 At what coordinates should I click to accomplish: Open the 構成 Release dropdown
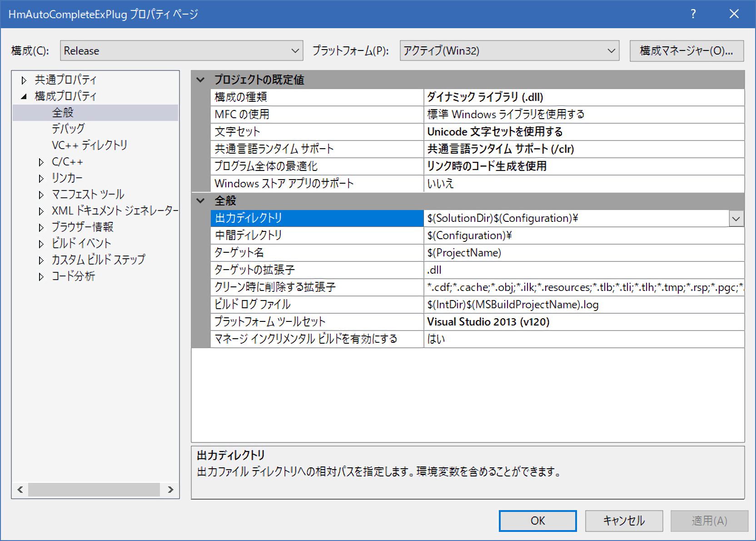[x=295, y=51]
